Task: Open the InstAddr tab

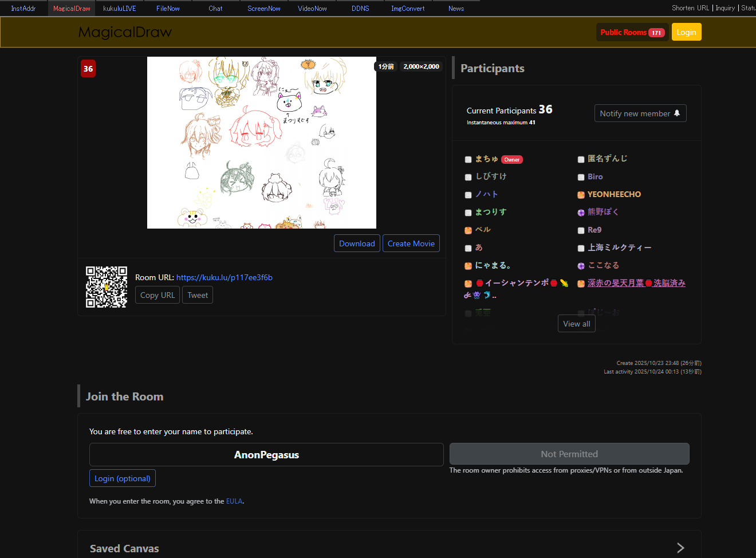Action: pyautogui.click(x=23, y=9)
